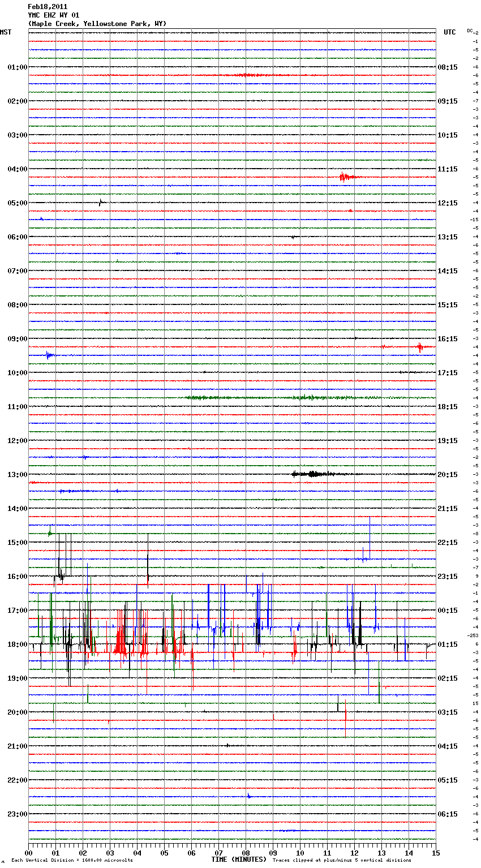Click the "04:15" UTC time label

click(x=448, y=746)
